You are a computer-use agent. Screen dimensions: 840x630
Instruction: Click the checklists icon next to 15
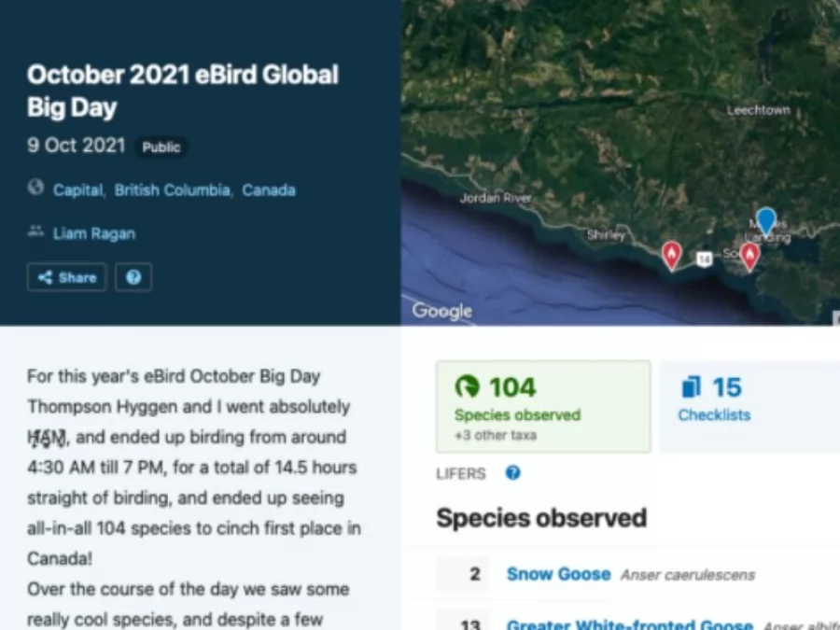[x=691, y=386]
